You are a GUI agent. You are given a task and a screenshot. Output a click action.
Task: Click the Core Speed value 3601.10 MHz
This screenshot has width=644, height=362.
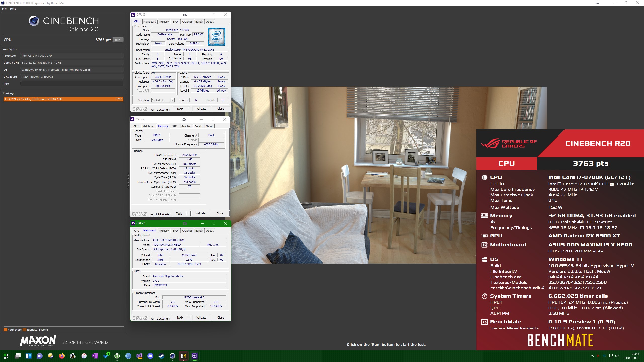[x=163, y=77]
